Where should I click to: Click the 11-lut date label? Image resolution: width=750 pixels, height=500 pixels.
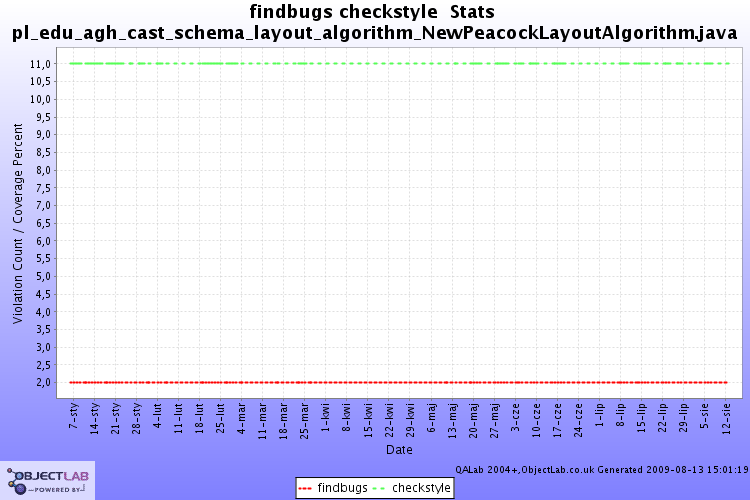[x=179, y=418]
